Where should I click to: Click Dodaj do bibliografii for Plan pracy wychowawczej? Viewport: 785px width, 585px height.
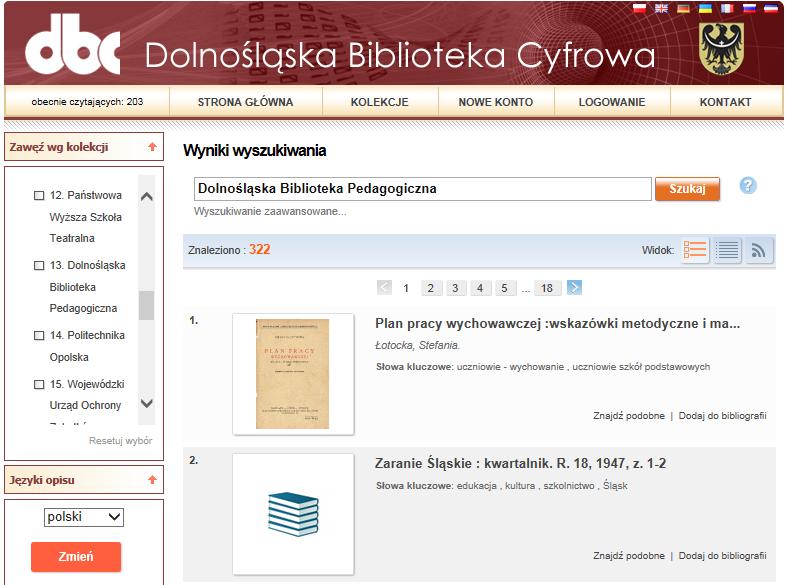pos(722,415)
